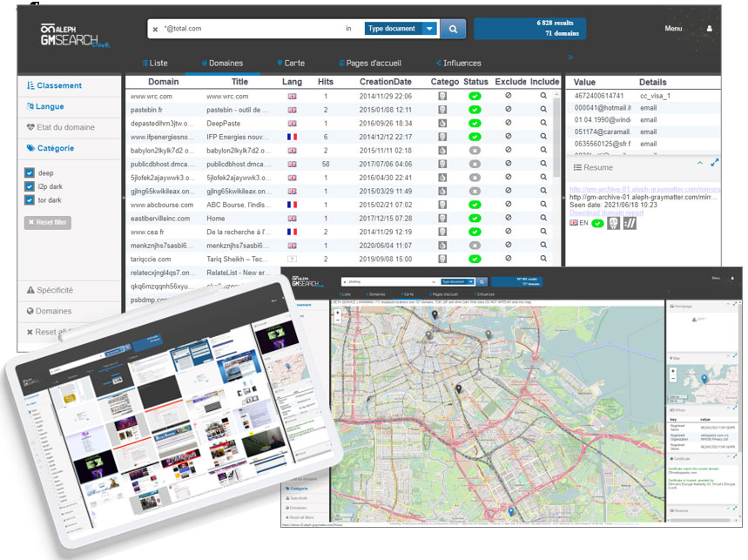The image size is (748, 560).
Task: Click the include magnifier for www.wrc.com row
Action: click(543, 96)
